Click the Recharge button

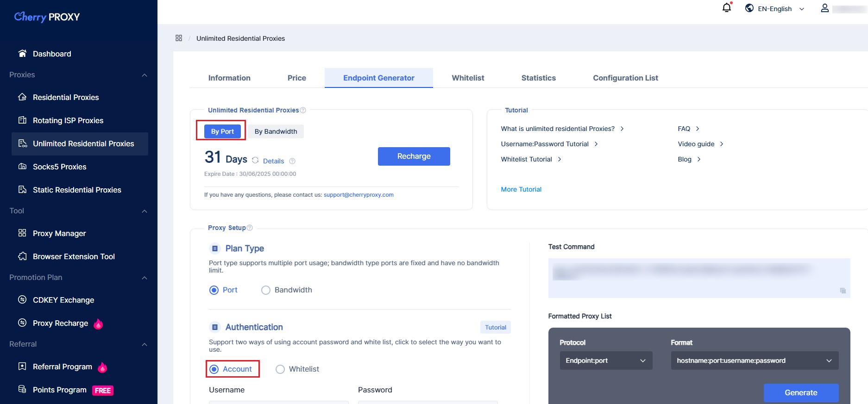[414, 156]
